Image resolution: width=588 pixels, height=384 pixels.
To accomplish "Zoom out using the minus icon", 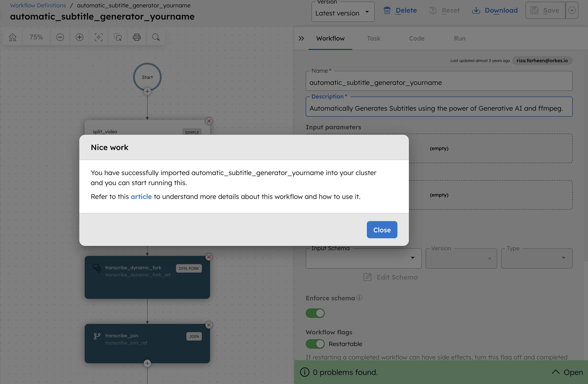I will [x=60, y=37].
